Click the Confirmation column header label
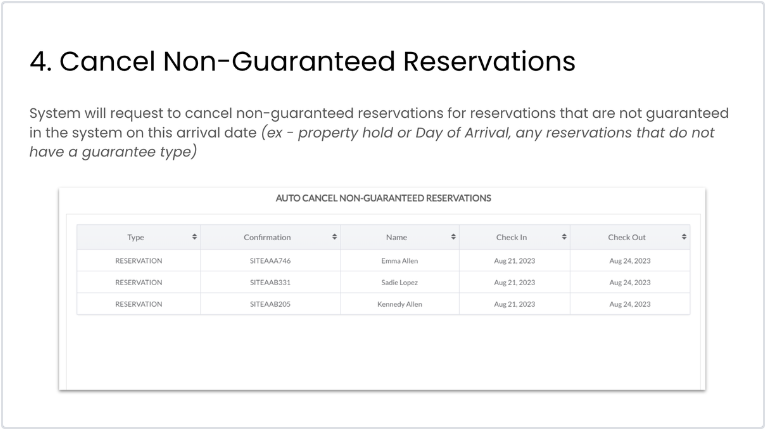The width and height of the screenshot is (767, 432). pos(267,237)
